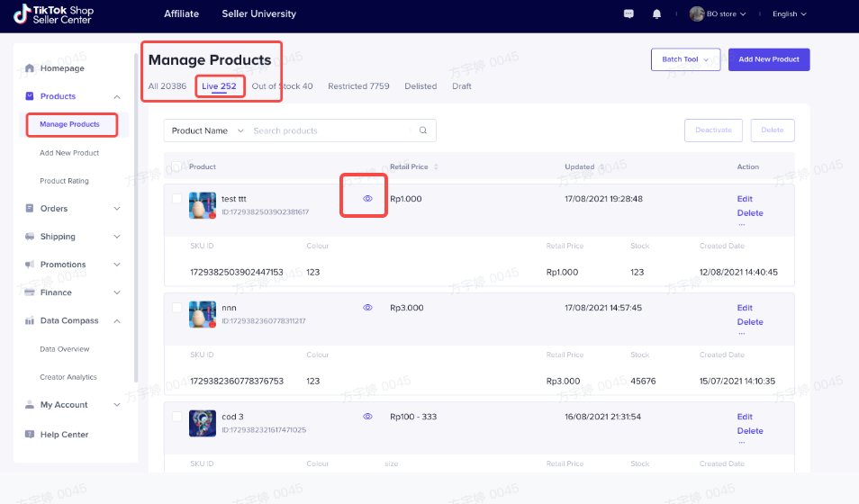Open the chat messages icon
The image size is (859, 504).
[628, 14]
